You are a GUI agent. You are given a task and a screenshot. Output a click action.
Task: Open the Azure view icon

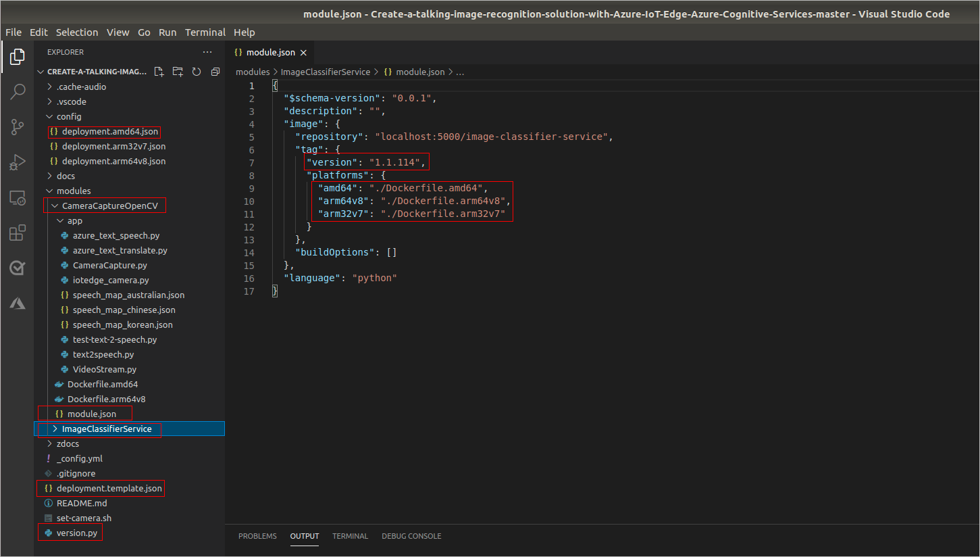(x=18, y=304)
